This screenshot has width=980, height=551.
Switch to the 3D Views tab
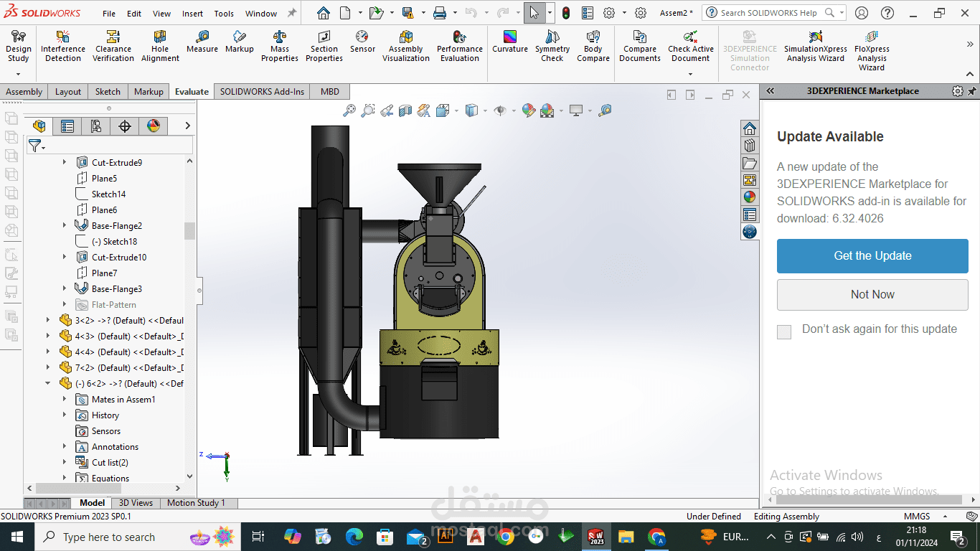click(136, 503)
